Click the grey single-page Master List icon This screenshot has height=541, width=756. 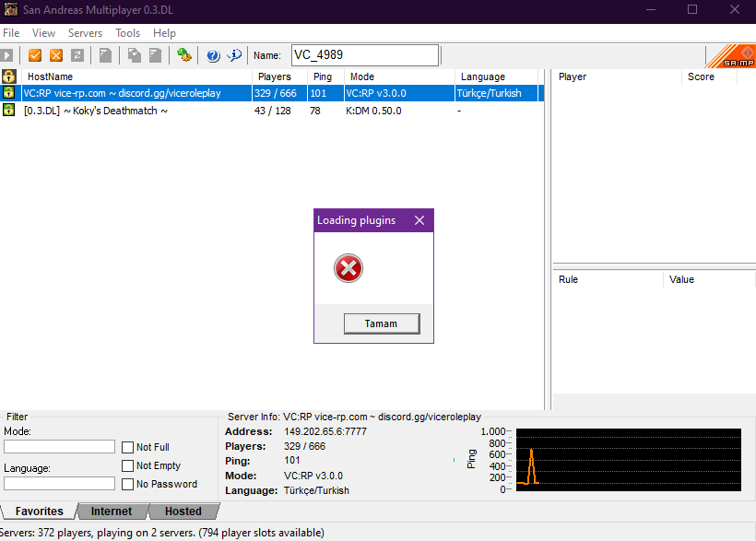point(106,55)
